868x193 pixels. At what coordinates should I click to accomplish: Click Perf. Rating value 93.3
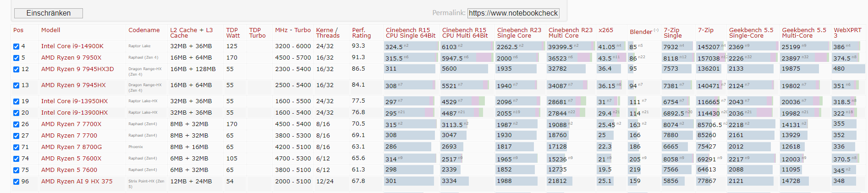pos(358,46)
